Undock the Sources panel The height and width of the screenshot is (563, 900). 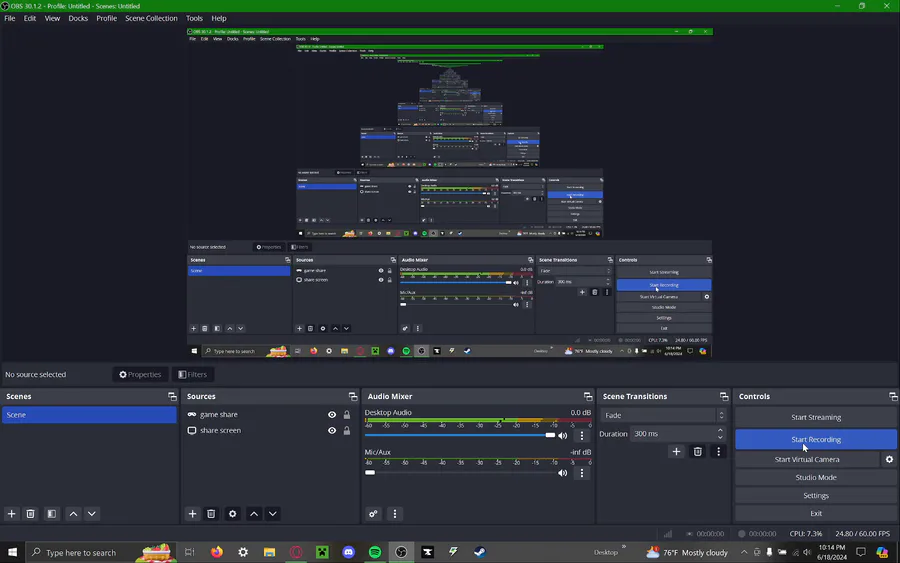tap(353, 397)
